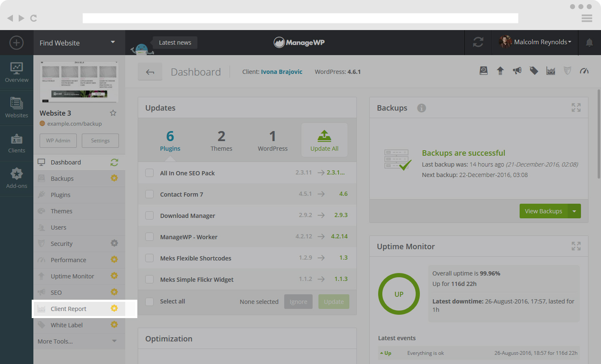Click the WP Admin button
This screenshot has height=364, width=601.
click(x=58, y=141)
